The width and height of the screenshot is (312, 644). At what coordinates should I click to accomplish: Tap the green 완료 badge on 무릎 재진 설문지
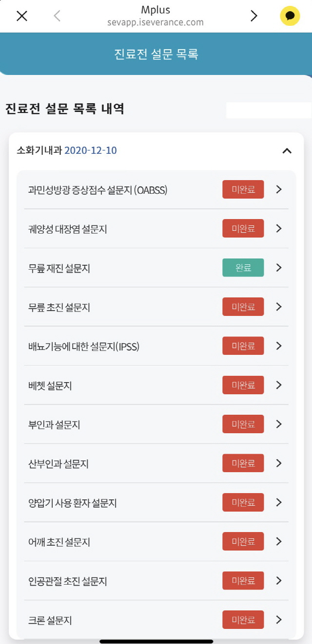[243, 268]
